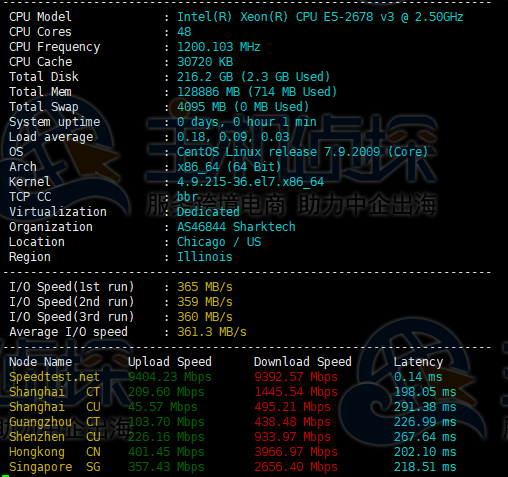
Task: Click the Guangzhou CT node name
Action: 54,422
